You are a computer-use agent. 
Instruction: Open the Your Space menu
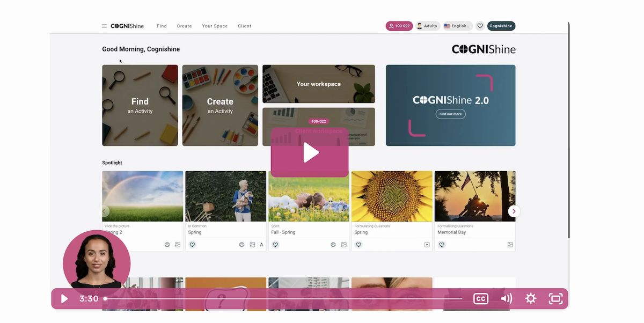[215, 26]
